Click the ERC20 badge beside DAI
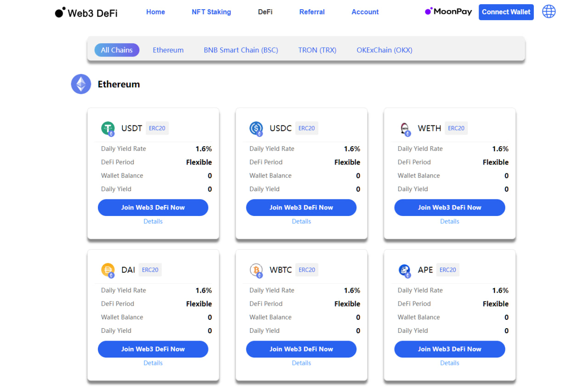 coord(150,270)
